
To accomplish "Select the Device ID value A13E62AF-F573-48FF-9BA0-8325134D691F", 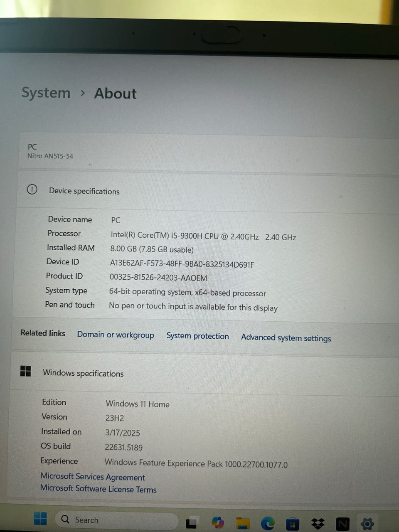I will point(182,264).
